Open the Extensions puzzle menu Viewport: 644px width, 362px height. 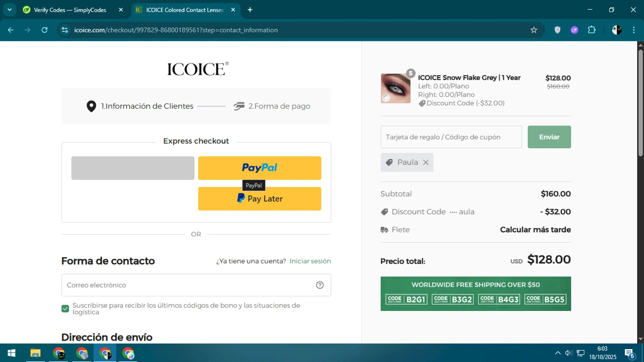[592, 30]
